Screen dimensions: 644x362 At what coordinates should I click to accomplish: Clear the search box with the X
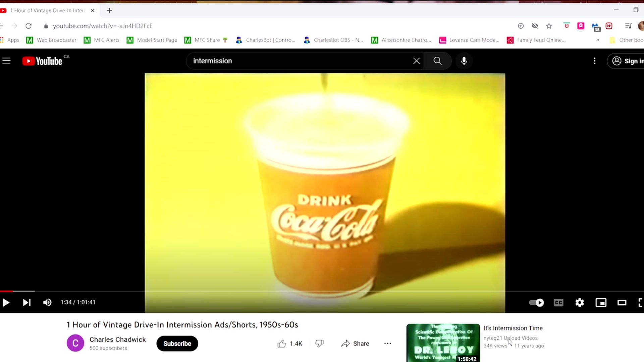tap(416, 61)
